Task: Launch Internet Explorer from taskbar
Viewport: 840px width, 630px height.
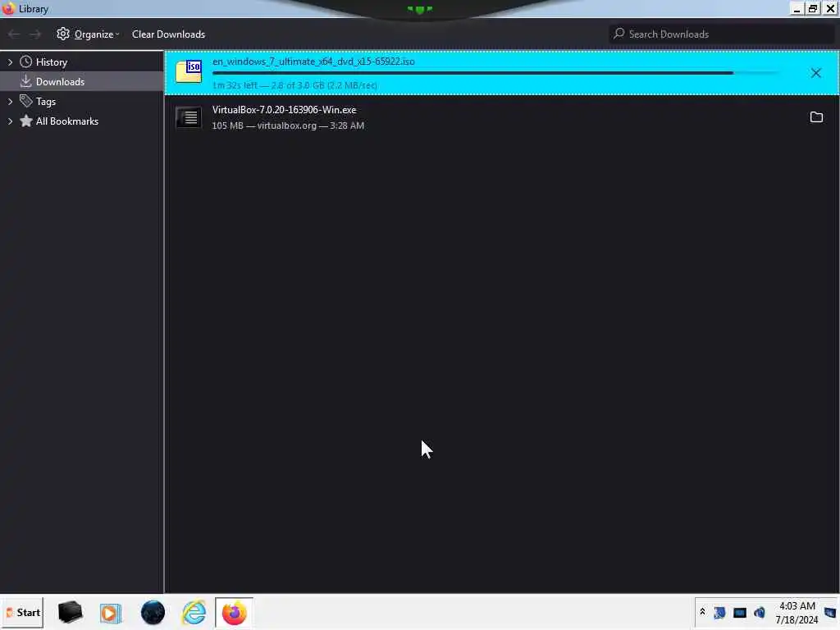Action: point(194,612)
